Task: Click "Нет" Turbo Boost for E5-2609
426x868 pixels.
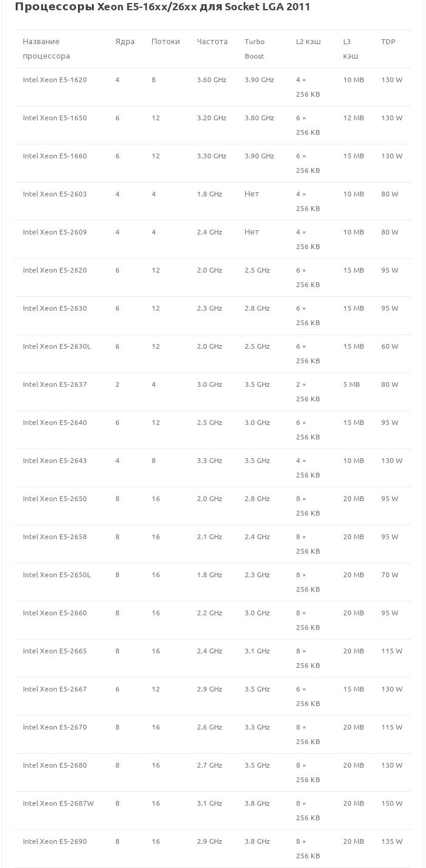Action: [x=252, y=232]
